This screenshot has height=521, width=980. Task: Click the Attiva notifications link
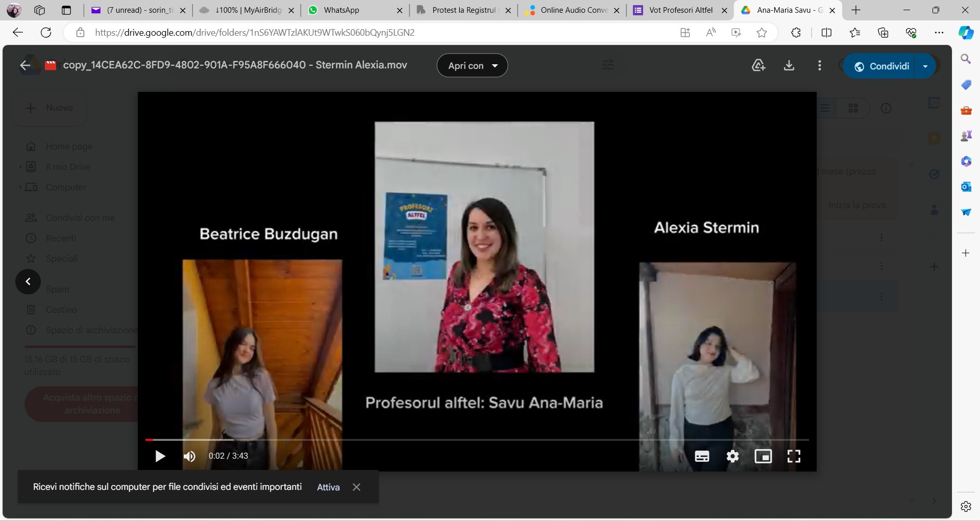pyautogui.click(x=328, y=487)
